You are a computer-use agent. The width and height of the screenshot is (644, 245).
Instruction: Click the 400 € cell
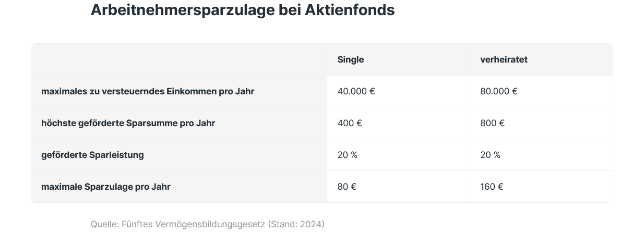click(350, 123)
